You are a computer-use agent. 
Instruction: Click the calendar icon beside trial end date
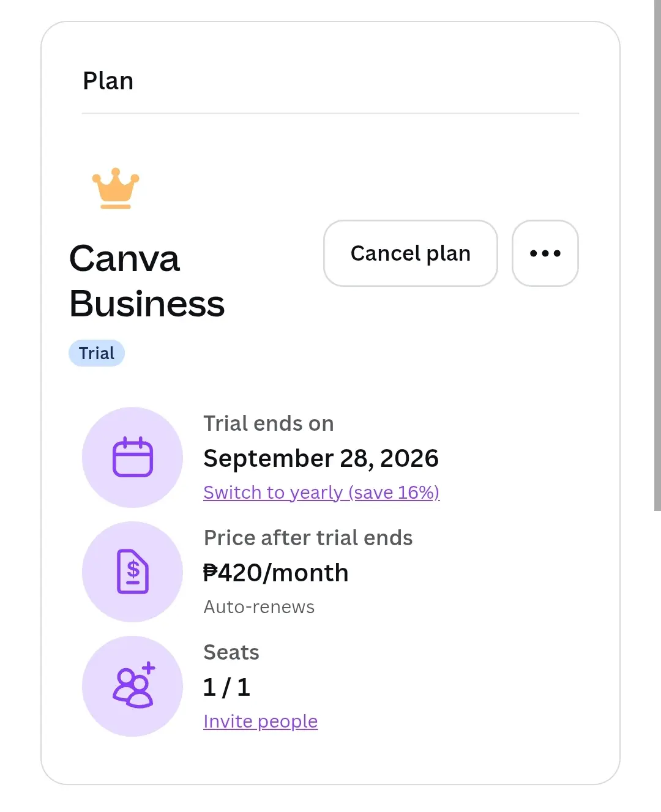pyautogui.click(x=132, y=457)
